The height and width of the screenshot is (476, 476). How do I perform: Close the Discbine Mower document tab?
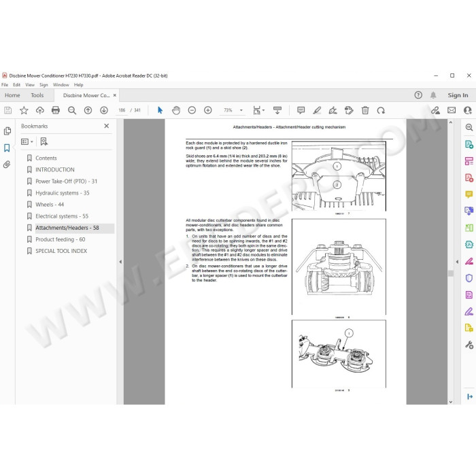[x=115, y=95]
